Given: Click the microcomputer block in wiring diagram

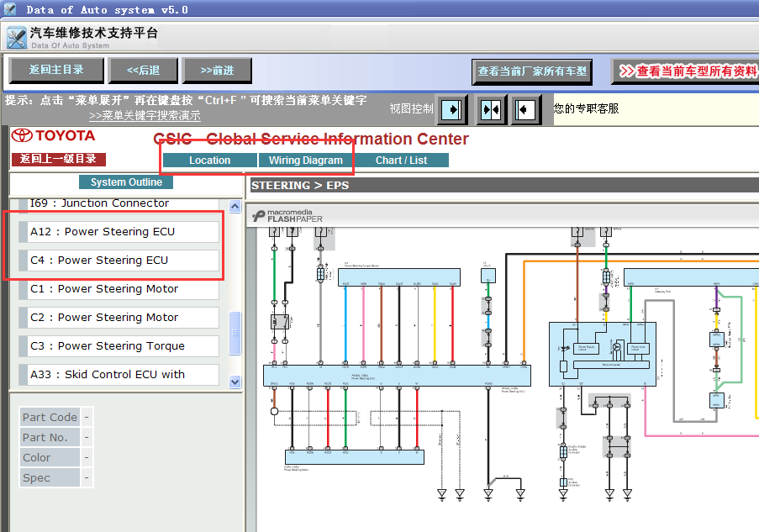Looking at the screenshot, I should pyautogui.click(x=611, y=365).
